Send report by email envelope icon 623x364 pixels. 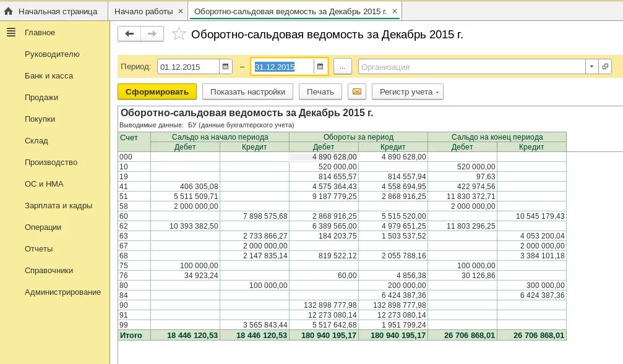click(357, 91)
